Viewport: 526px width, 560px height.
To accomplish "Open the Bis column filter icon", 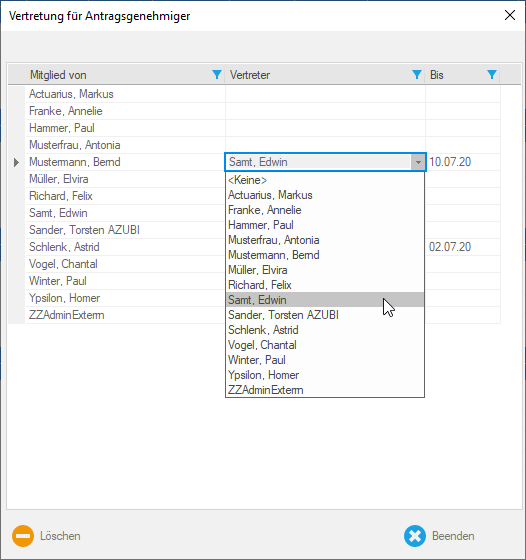I will 492,75.
